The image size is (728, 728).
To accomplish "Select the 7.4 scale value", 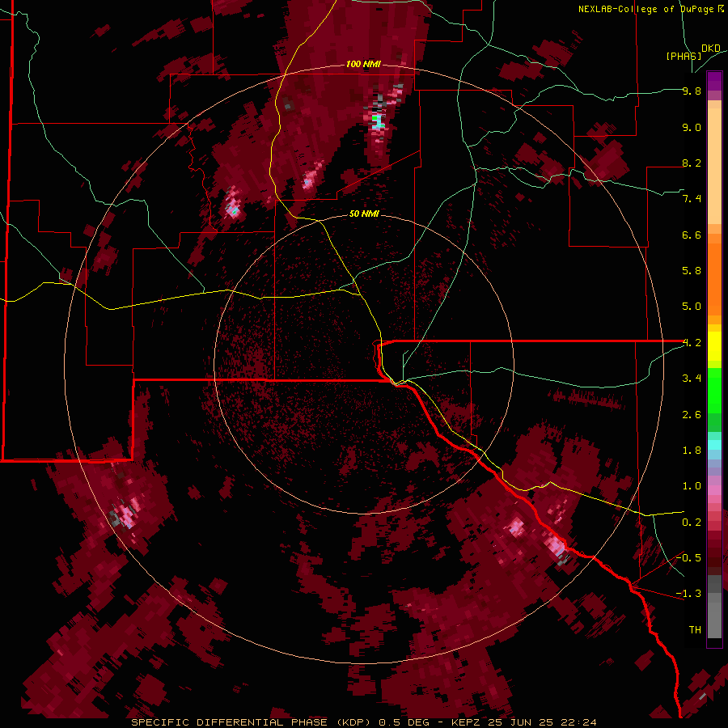I will click(x=692, y=199).
